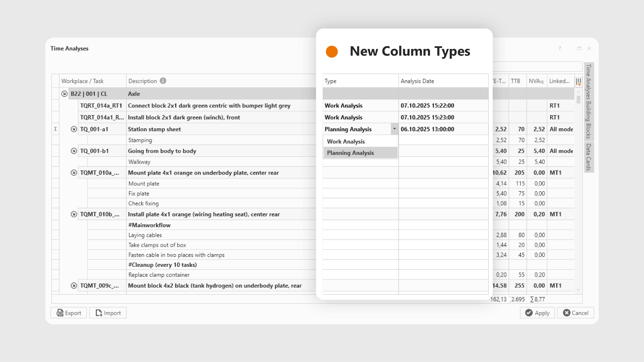Click the Cancel cross icon
644x362 pixels.
567,313
